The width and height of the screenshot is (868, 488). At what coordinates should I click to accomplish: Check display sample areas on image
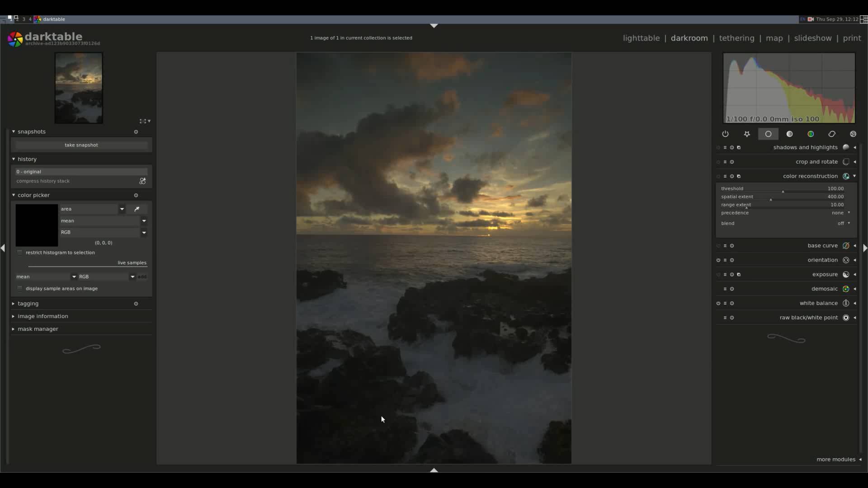pos(20,288)
